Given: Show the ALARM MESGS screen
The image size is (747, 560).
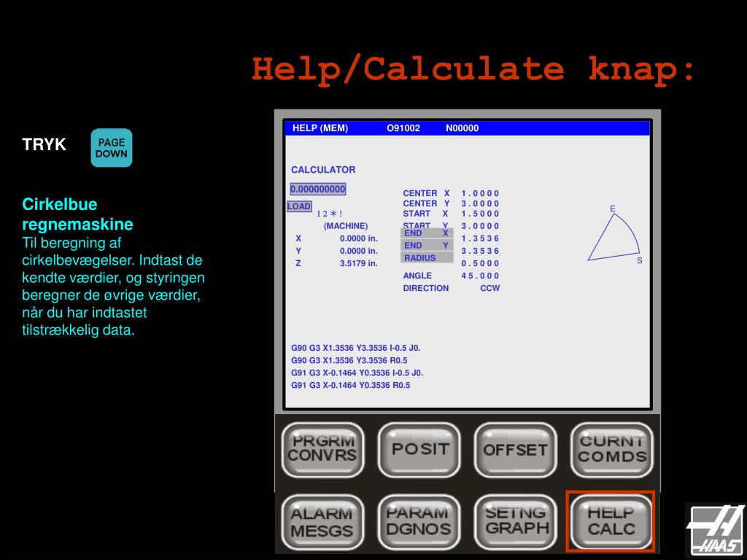Looking at the screenshot, I should tap(323, 522).
